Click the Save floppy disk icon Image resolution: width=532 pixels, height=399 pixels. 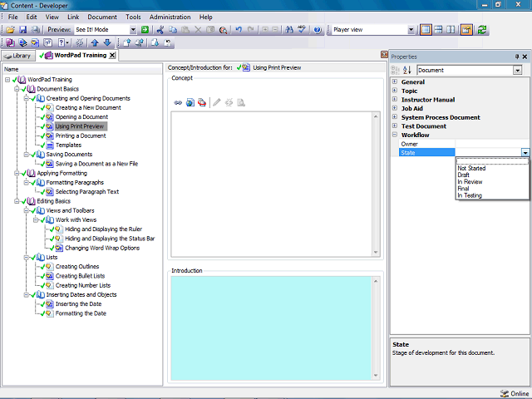(x=22, y=30)
